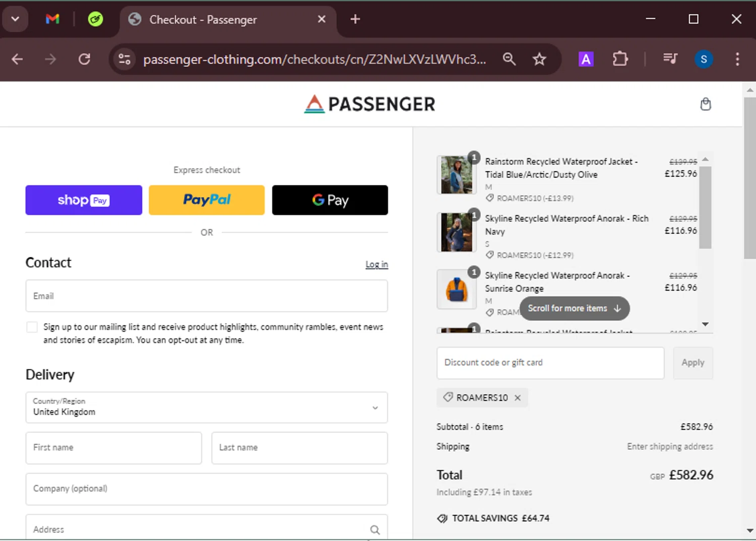Focus the Address field
The image size is (756, 541).
click(x=207, y=528)
